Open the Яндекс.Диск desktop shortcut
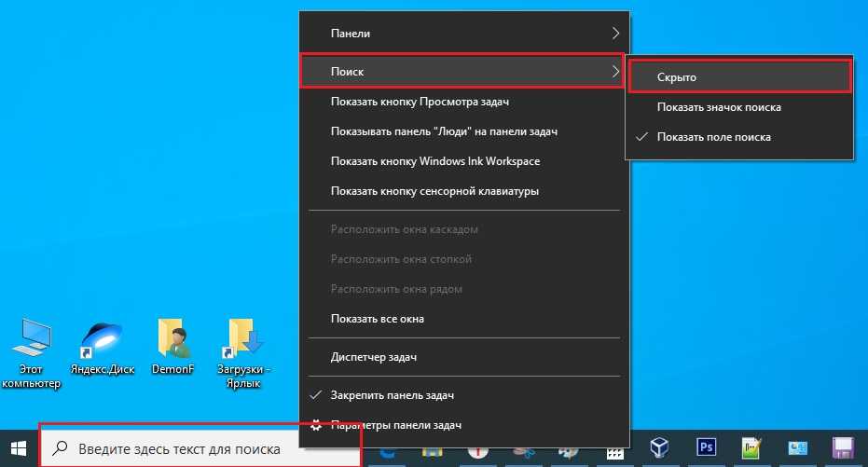The height and width of the screenshot is (467, 868). tap(101, 343)
